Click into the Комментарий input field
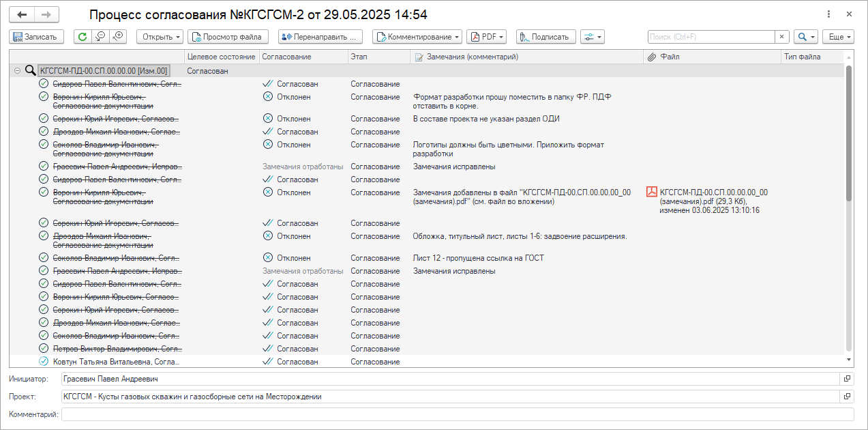The height and width of the screenshot is (430, 868). (x=457, y=414)
